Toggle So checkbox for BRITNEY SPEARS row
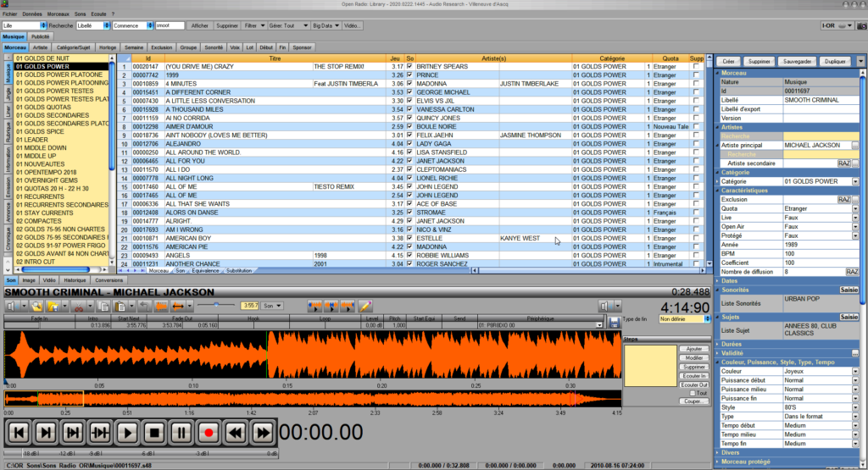This screenshot has height=470, width=868. tap(410, 66)
